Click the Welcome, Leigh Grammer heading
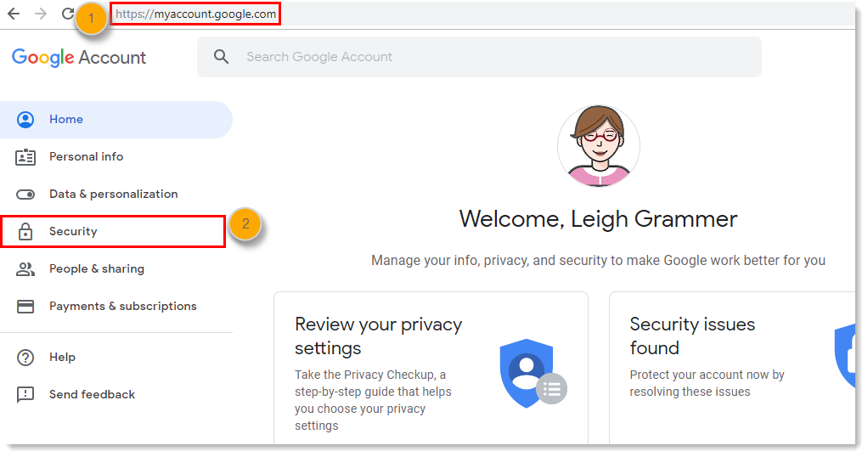 pos(599,219)
